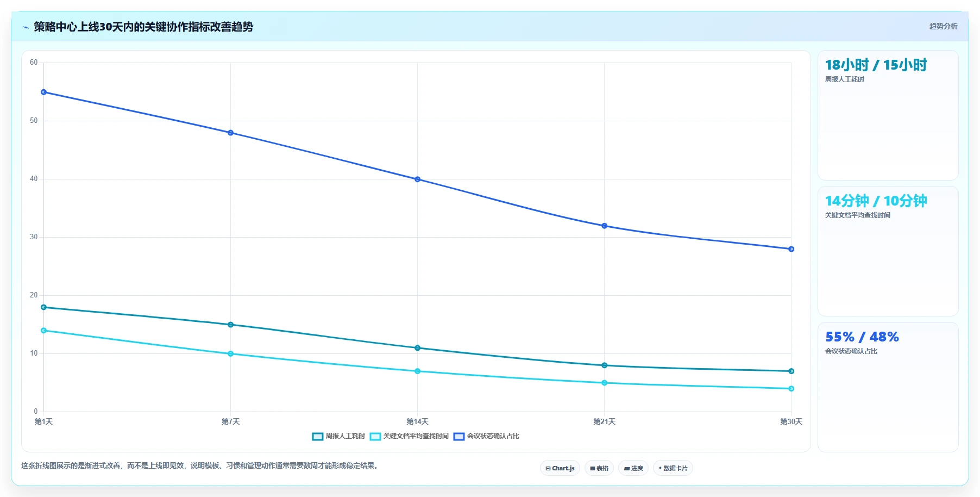Click the '55% / 48%' stat value
This screenshot has width=980, height=497.
(x=862, y=337)
